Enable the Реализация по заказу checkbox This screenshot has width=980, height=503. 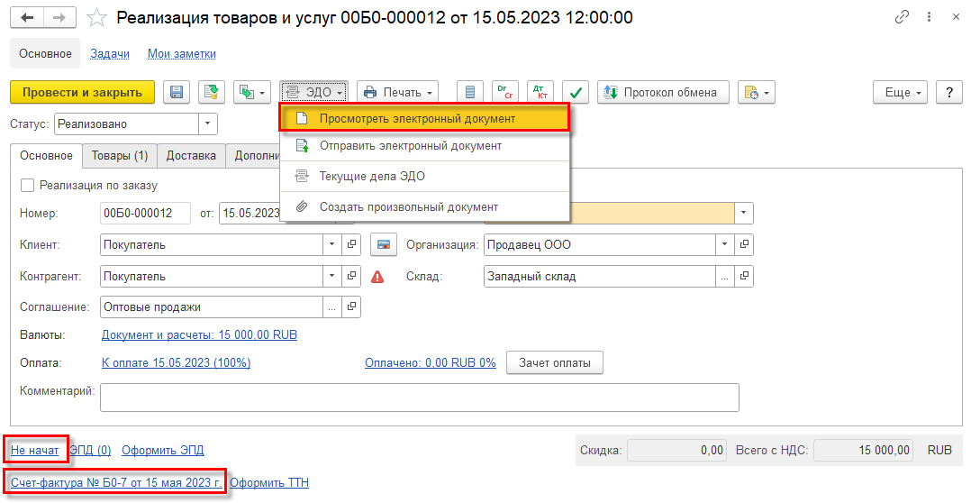point(27,185)
